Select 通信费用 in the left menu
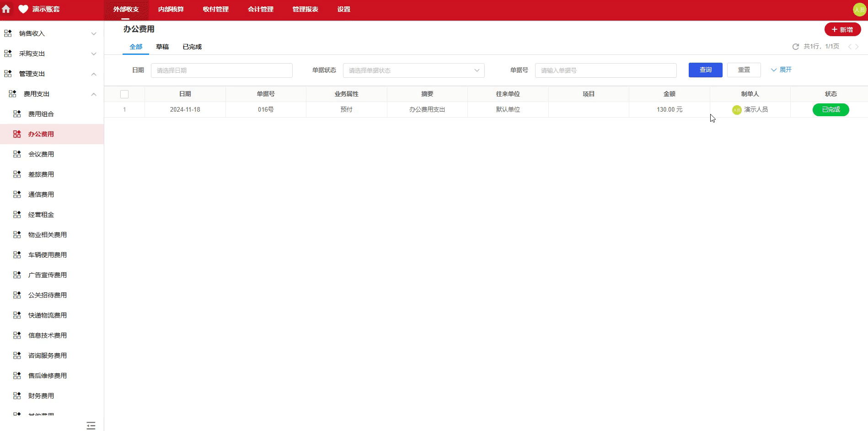Viewport: 868px width, 431px height. click(40, 194)
